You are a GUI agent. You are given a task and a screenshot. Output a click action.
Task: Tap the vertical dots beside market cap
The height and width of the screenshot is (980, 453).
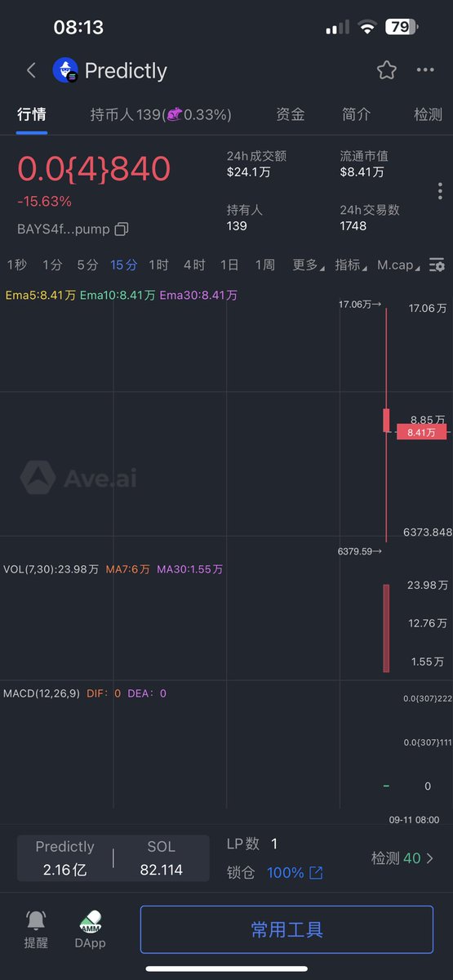tap(440, 191)
